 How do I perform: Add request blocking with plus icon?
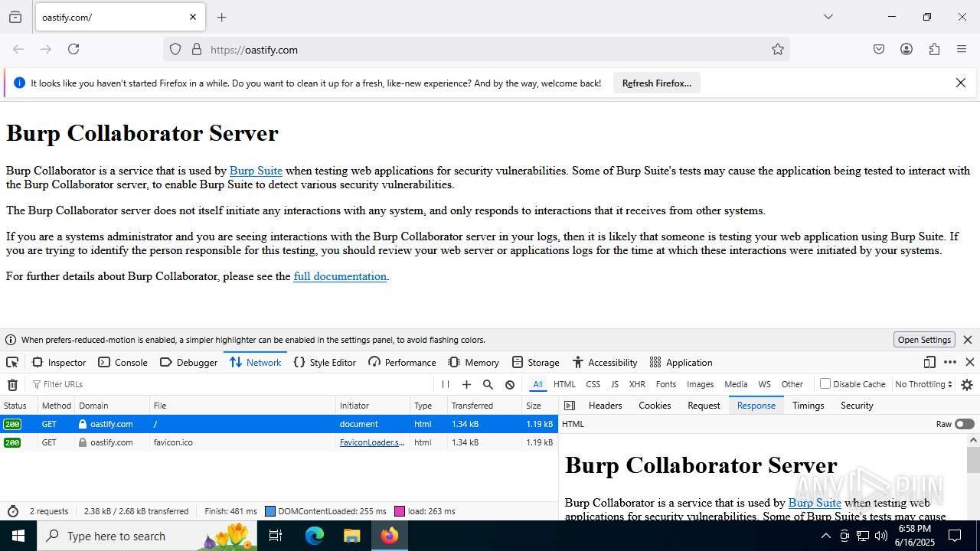pyautogui.click(x=466, y=384)
